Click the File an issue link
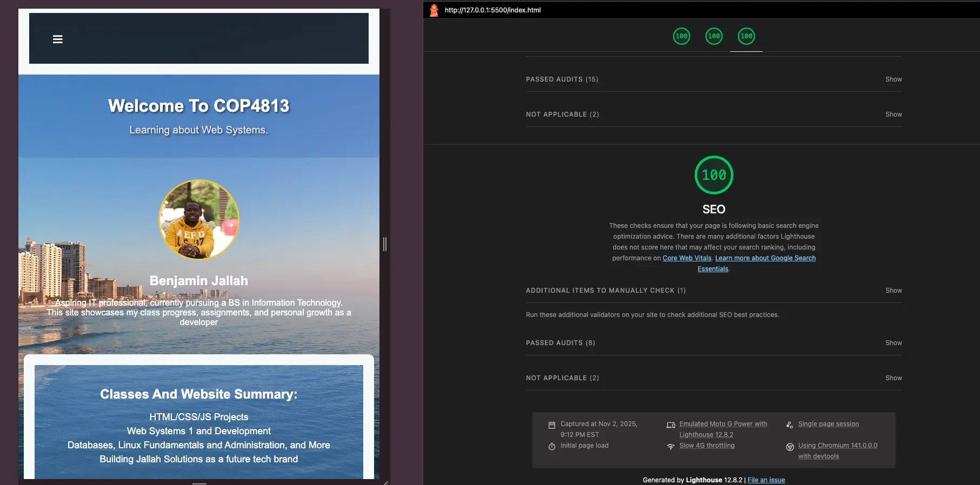The image size is (980, 485). [766, 480]
